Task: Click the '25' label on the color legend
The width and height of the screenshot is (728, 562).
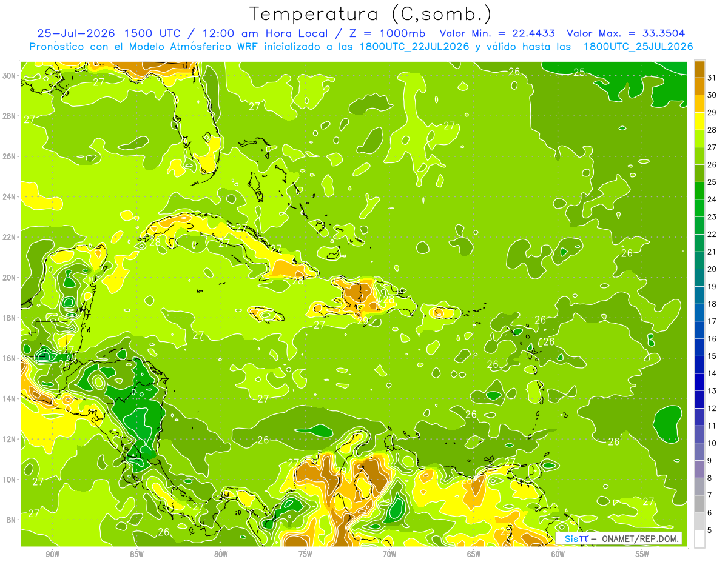Action: point(712,182)
